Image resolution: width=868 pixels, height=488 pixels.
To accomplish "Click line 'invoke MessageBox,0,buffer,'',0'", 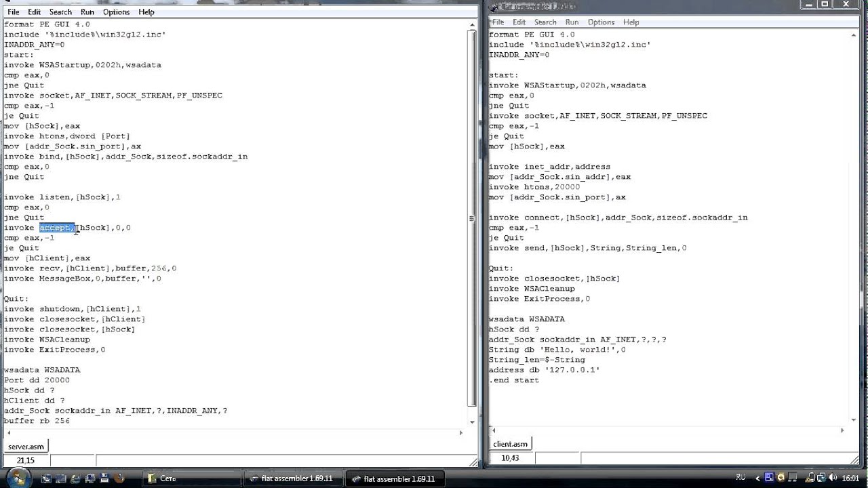I will pyautogui.click(x=83, y=279).
